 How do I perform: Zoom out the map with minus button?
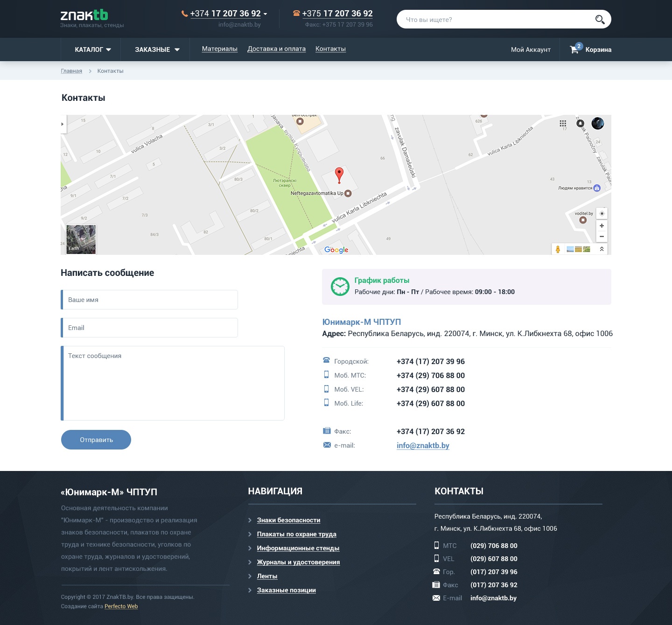(602, 237)
